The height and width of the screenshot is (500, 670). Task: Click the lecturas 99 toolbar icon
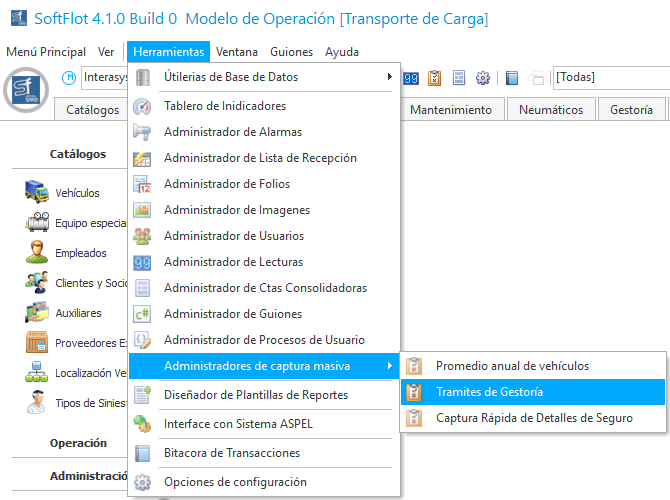tap(411, 78)
